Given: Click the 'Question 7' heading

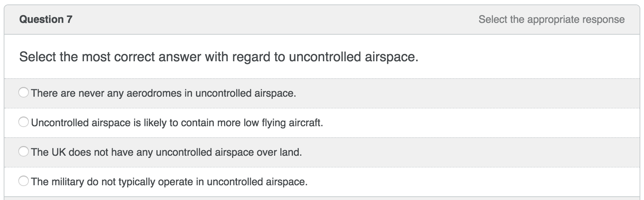Looking at the screenshot, I should pos(46,19).
